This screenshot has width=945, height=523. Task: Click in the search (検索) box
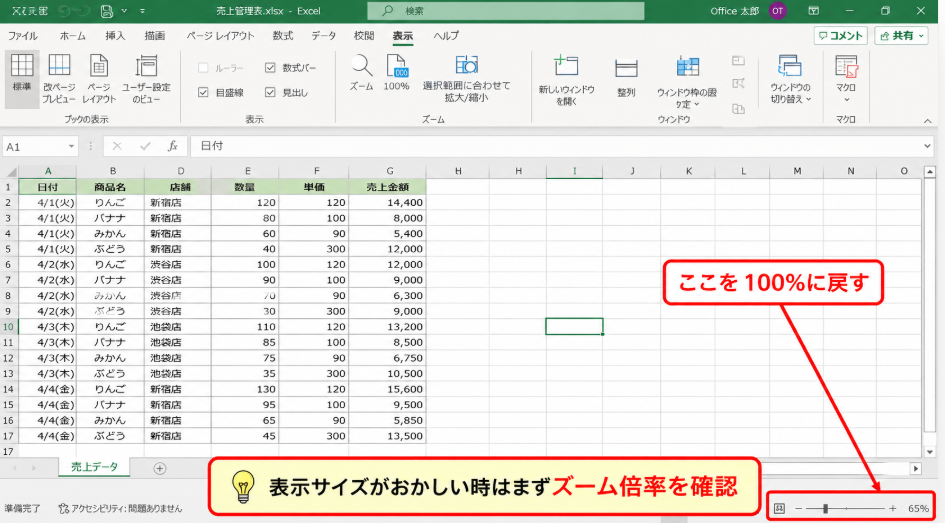506,11
